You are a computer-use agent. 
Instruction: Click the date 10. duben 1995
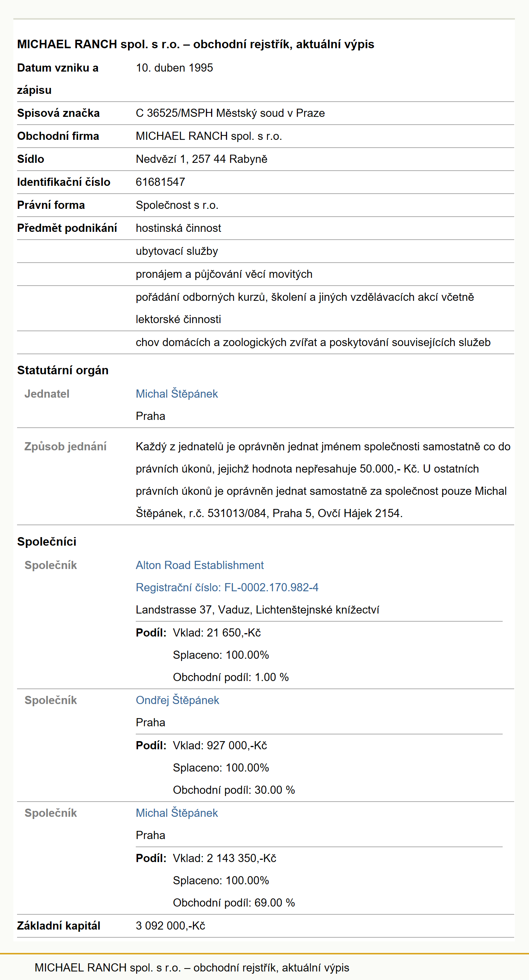[174, 68]
